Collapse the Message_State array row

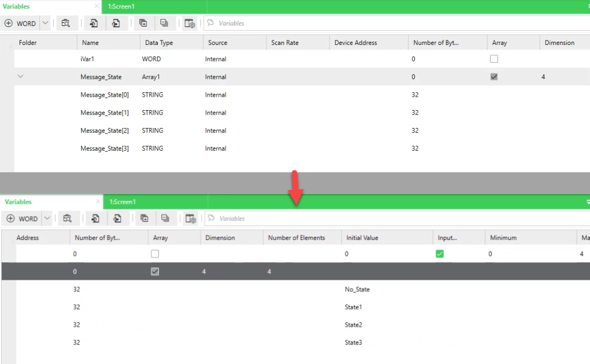(x=21, y=76)
